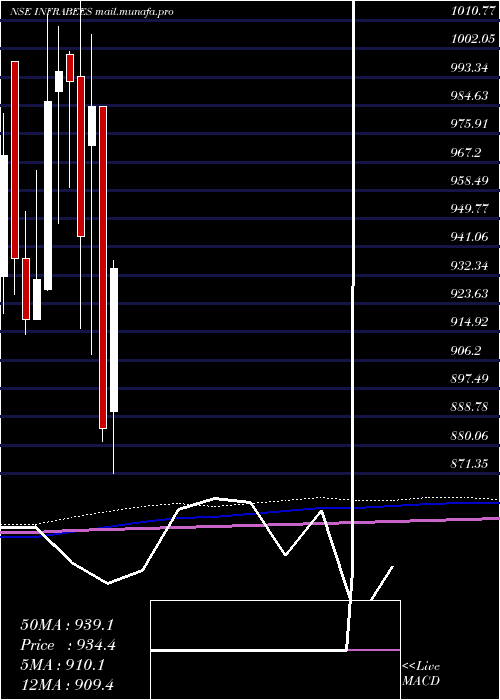Click the last white candlestick body
Screen dimensions: 500x700
pyautogui.click(x=114, y=340)
